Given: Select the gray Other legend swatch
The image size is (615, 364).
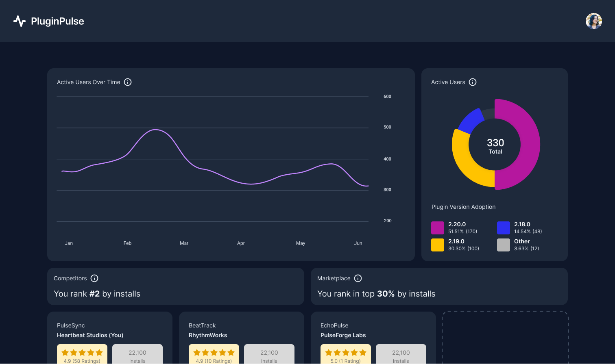Looking at the screenshot, I should click(x=504, y=245).
